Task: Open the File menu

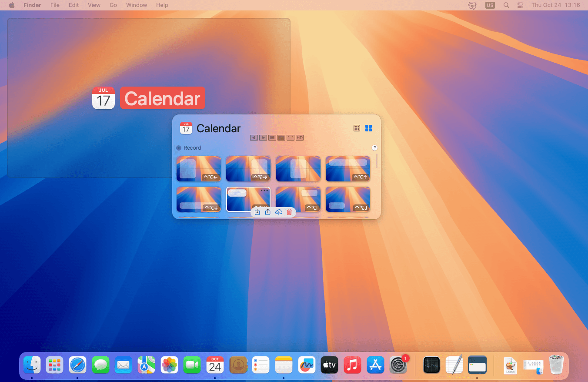Action: 55,5
